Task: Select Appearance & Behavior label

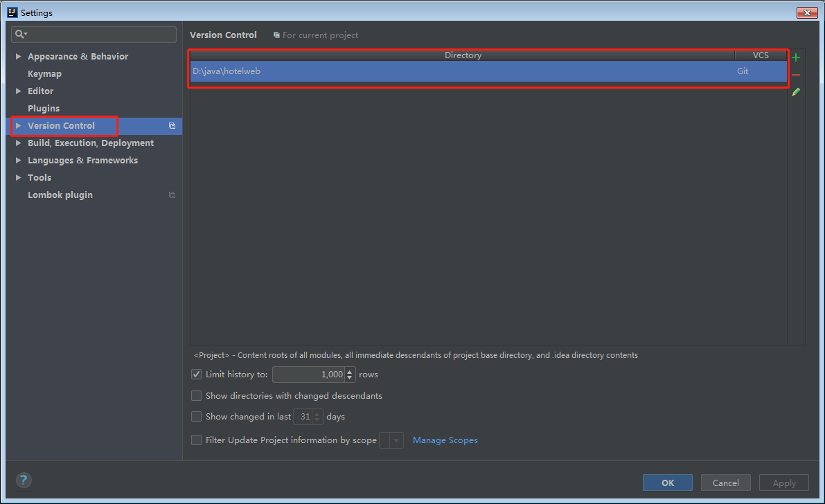Action: click(x=78, y=56)
